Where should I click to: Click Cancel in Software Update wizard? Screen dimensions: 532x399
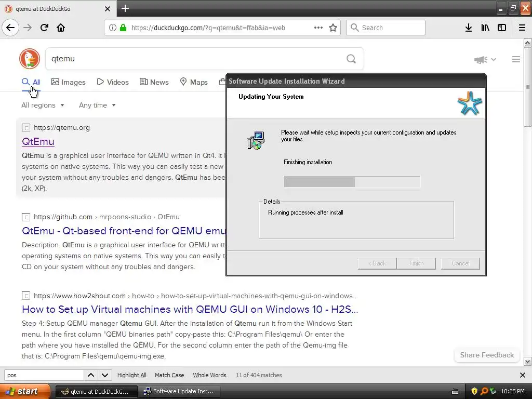[460, 263]
